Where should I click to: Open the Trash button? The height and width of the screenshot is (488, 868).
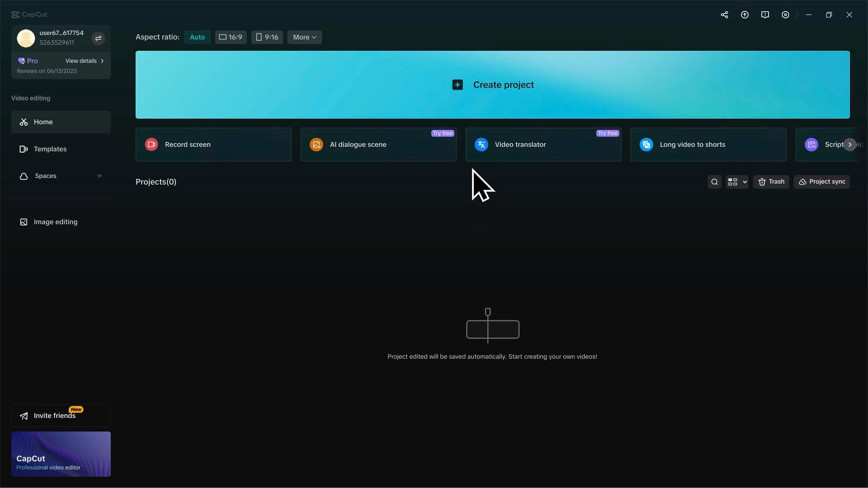pos(771,182)
